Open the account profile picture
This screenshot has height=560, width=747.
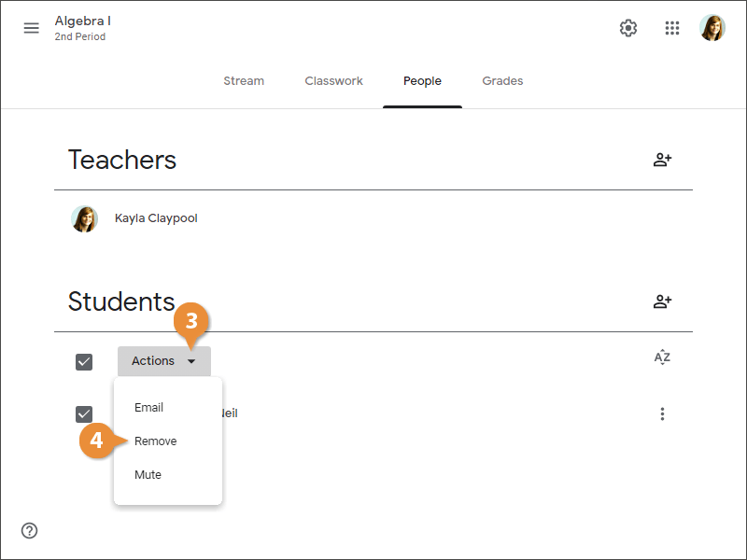click(x=712, y=28)
